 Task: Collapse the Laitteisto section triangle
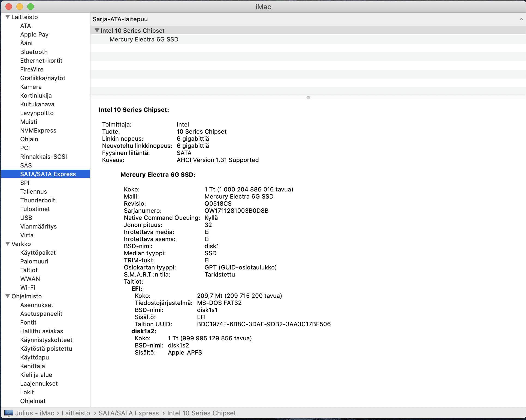click(8, 17)
